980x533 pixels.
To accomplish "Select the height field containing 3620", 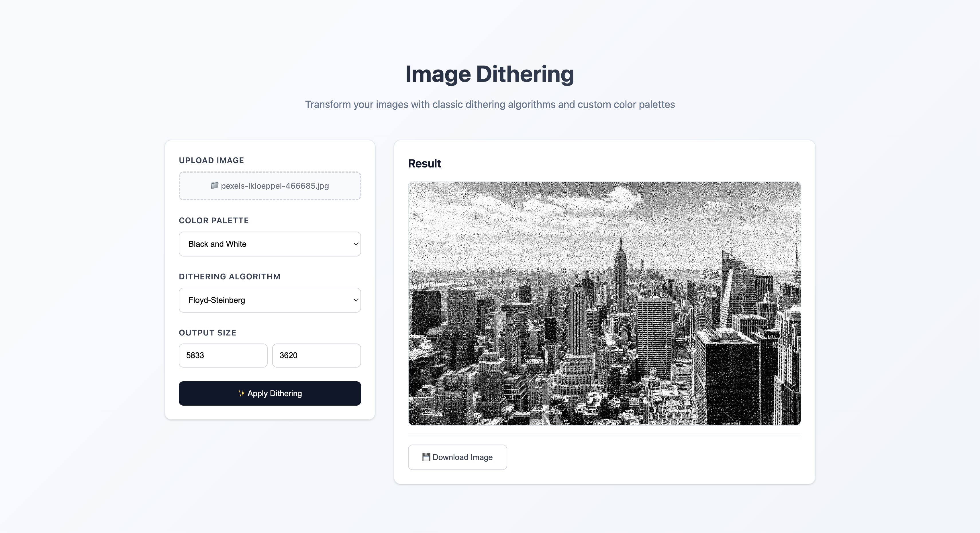I will coord(316,356).
